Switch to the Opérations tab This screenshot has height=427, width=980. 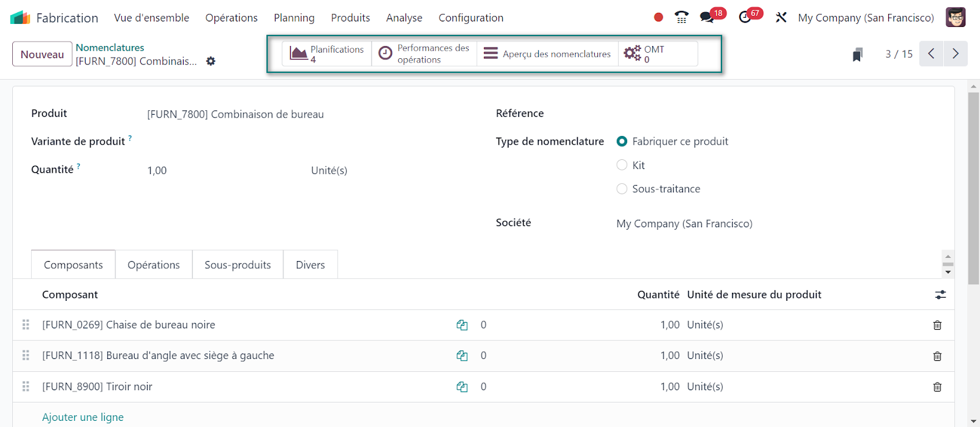154,265
